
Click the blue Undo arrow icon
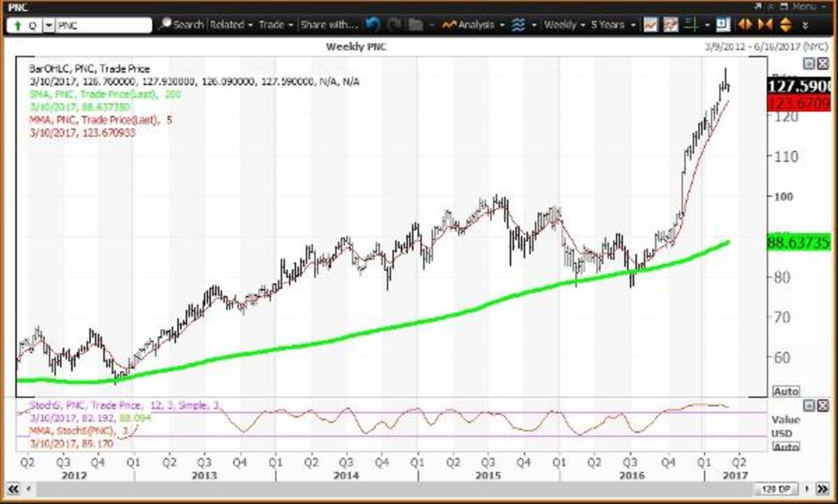tap(372, 24)
